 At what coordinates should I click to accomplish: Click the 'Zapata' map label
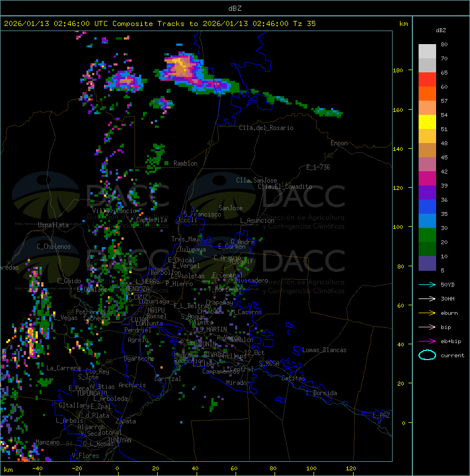[125, 421]
